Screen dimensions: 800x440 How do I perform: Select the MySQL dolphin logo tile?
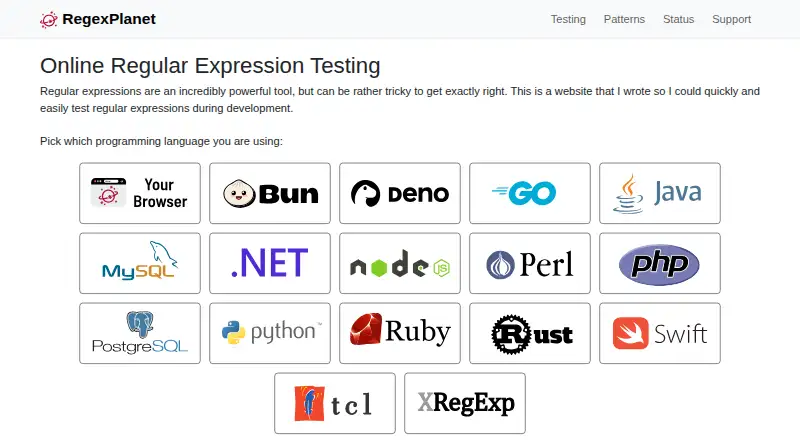click(x=140, y=263)
